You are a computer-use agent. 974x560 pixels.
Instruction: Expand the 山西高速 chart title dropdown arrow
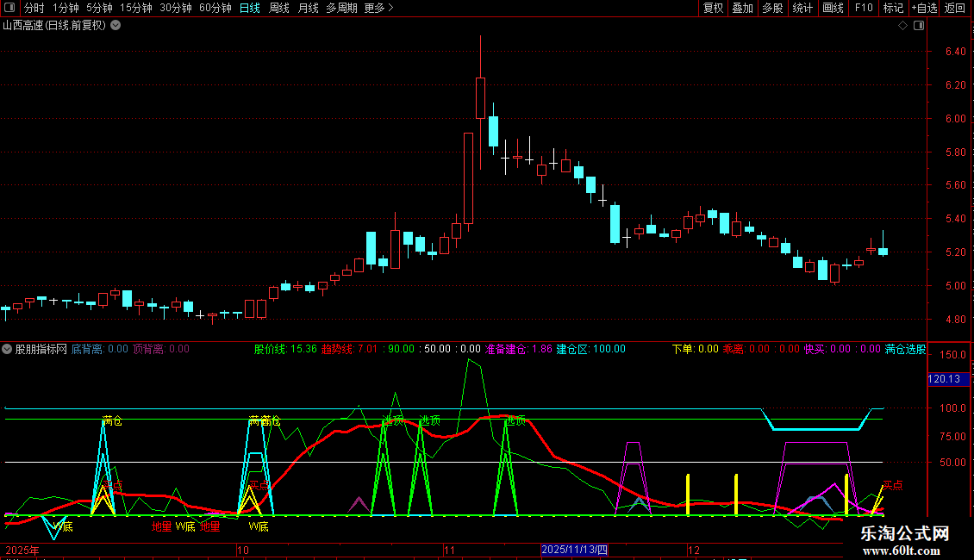pos(116,26)
